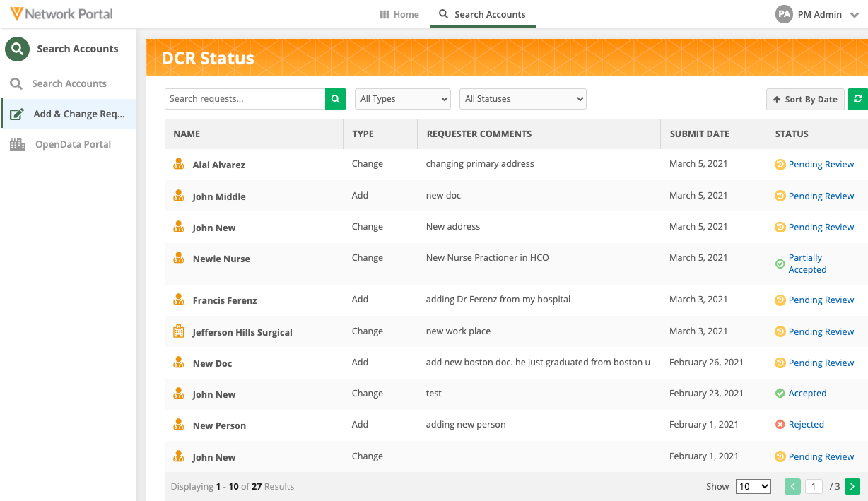Click the Search requests input field
Screen dimensions: 868x501
point(245,99)
